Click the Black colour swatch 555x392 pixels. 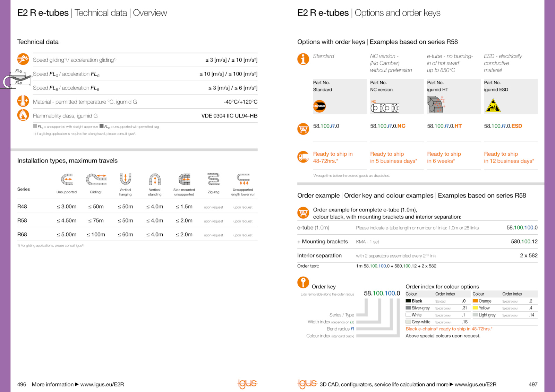pyautogui.click(x=408, y=301)
